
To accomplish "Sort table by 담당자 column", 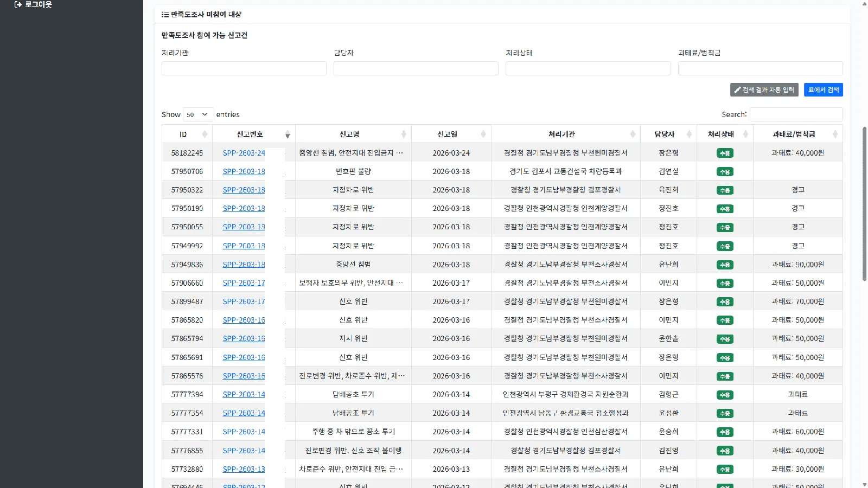I will coord(668,134).
